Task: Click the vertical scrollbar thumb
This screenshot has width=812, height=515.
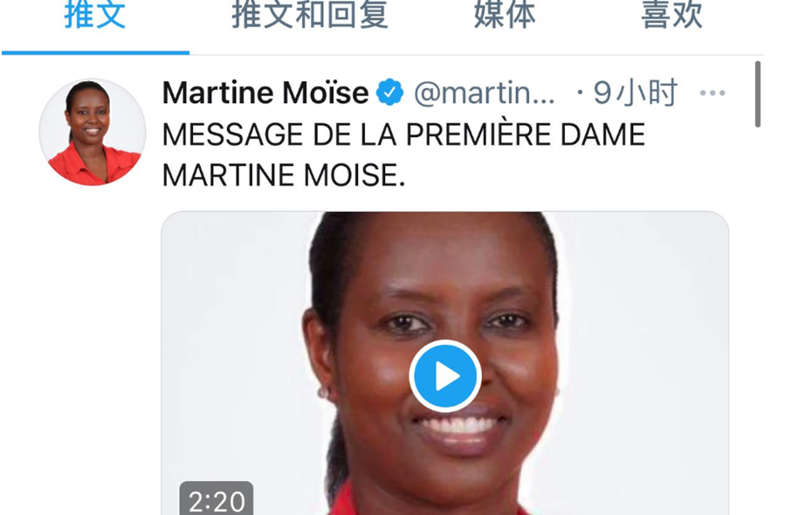Action: [758, 94]
